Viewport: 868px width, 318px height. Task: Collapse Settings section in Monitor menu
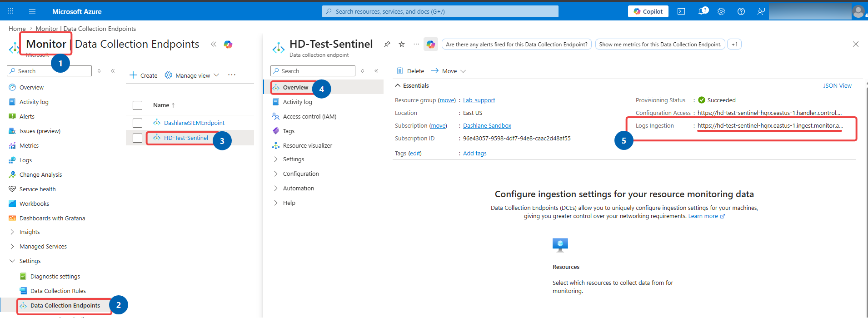pyautogui.click(x=30, y=261)
